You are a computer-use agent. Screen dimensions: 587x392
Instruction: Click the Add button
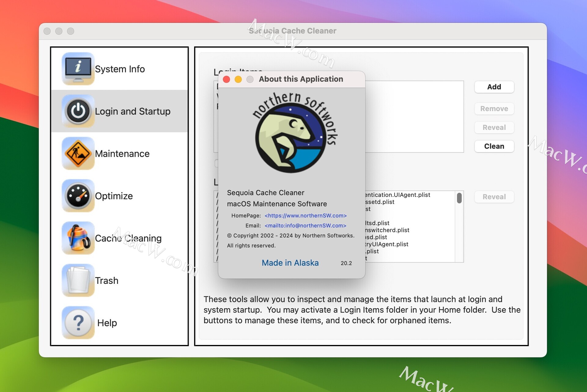point(494,87)
